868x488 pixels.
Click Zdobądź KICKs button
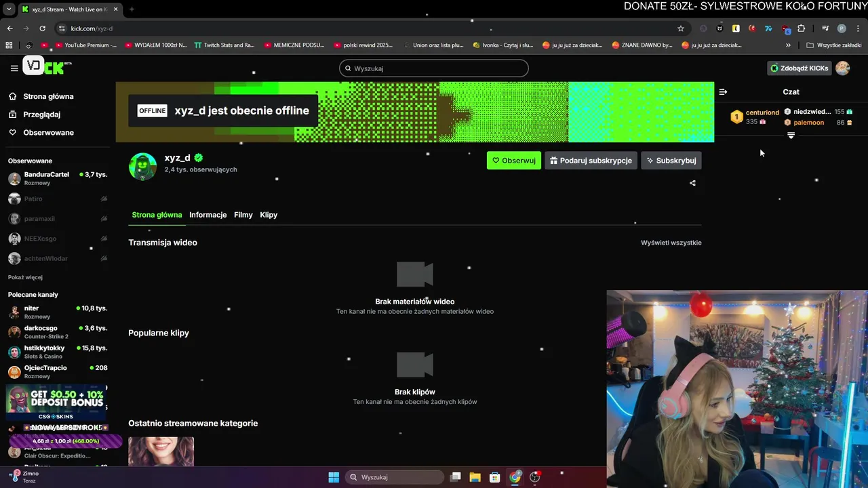[x=798, y=68]
